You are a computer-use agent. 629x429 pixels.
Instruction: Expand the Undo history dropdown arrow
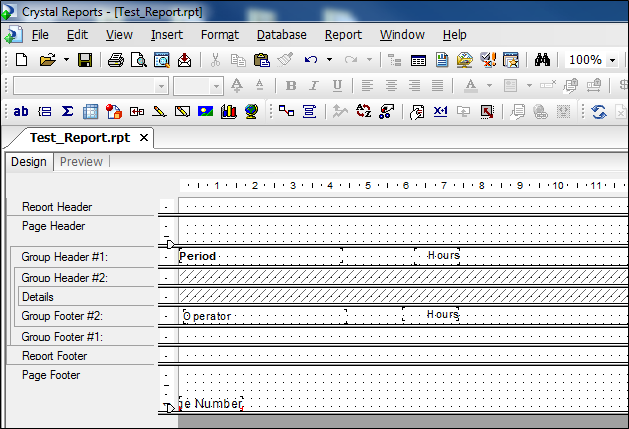tap(329, 60)
